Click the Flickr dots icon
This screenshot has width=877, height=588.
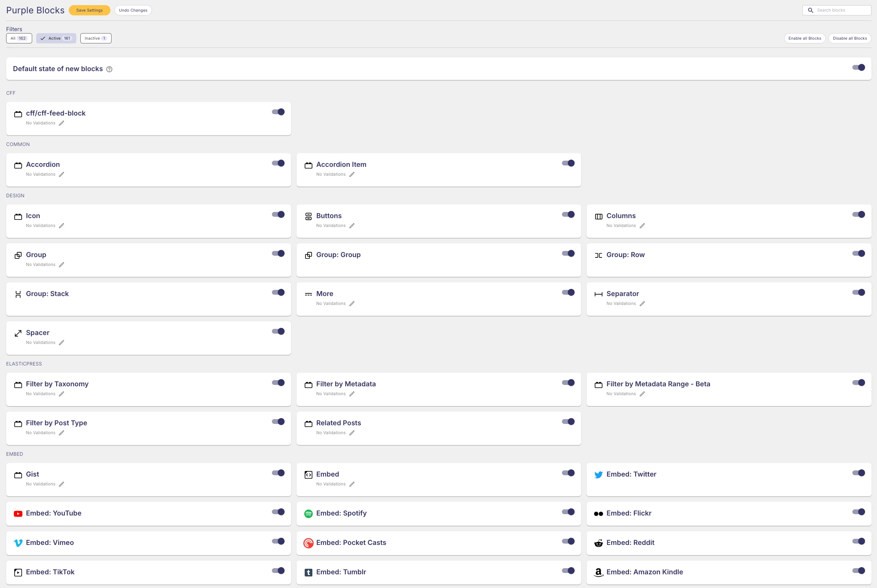(x=599, y=514)
